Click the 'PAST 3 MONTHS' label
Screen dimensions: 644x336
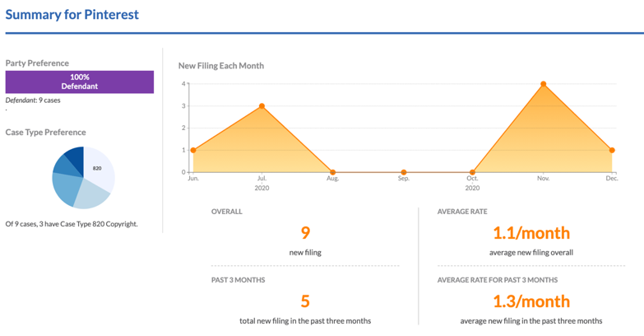pos(239,280)
